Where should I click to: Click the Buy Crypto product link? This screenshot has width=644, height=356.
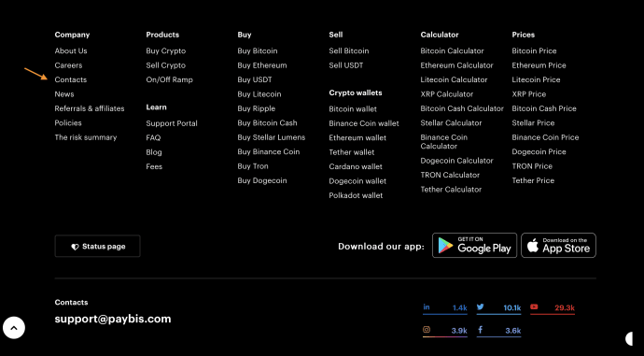pos(166,51)
